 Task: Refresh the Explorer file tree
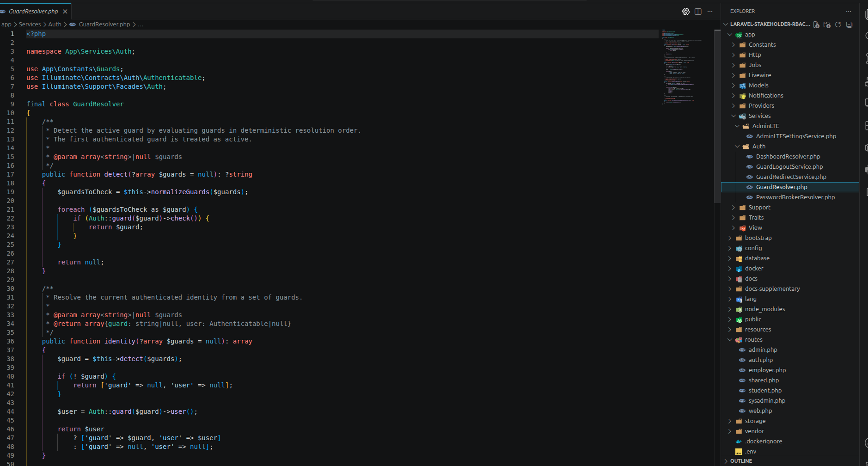[x=838, y=25]
